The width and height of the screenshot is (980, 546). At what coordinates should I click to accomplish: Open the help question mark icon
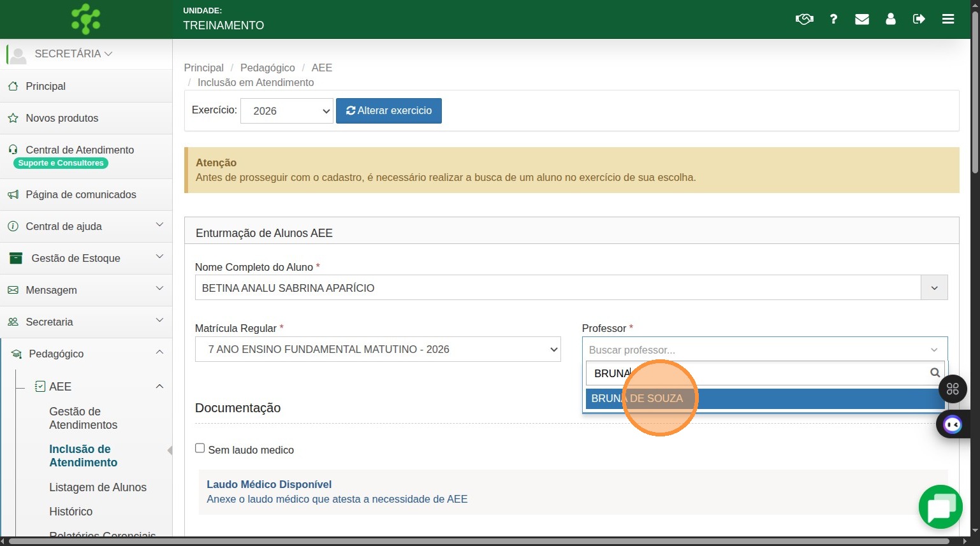click(x=833, y=19)
